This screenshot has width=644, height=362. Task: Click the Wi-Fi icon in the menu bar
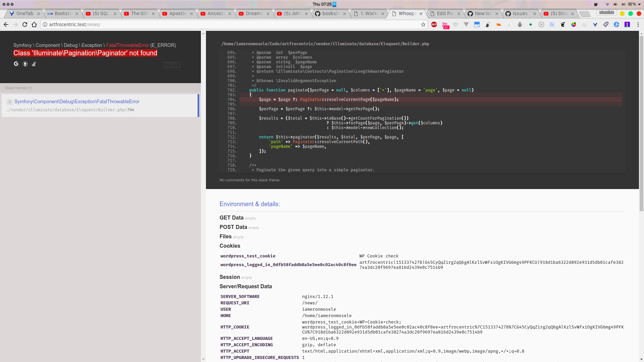click(x=608, y=4)
